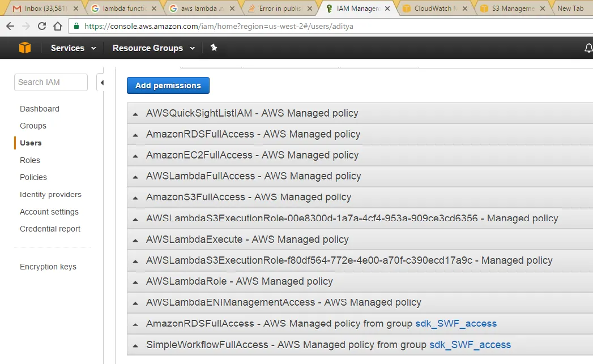
Task: Expand the AWSLambdaRole policy arrow
Action: (x=135, y=282)
